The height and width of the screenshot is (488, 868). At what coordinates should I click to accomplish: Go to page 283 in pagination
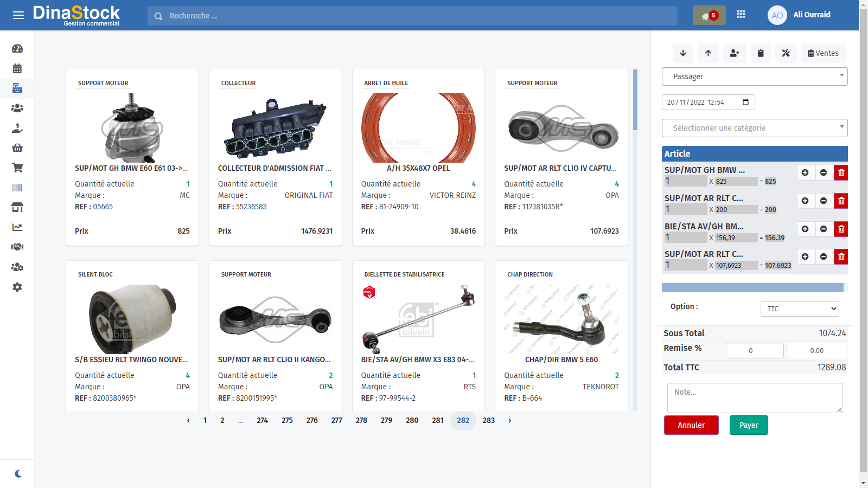tap(488, 420)
